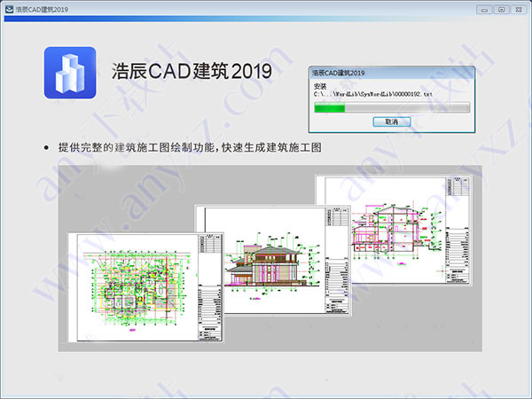This screenshot has height=399, width=532.
Task: Click the building section drawing thumbnail
Action: pyautogui.click(x=393, y=230)
